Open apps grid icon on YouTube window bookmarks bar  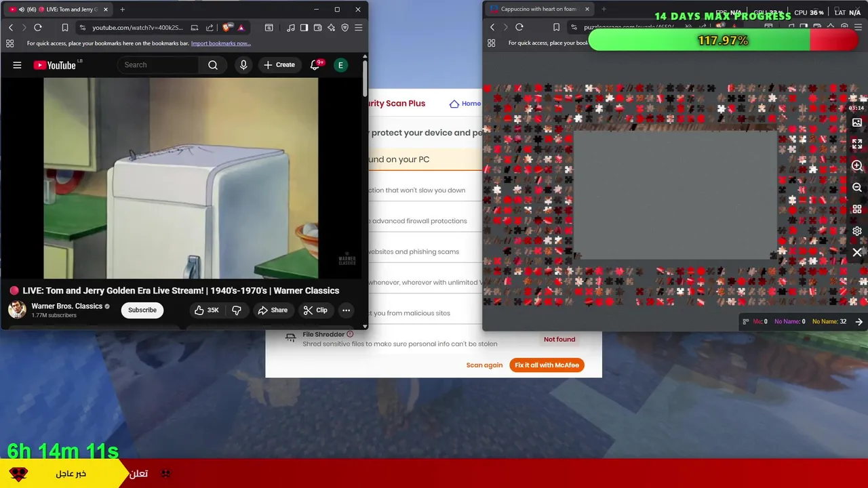9,43
